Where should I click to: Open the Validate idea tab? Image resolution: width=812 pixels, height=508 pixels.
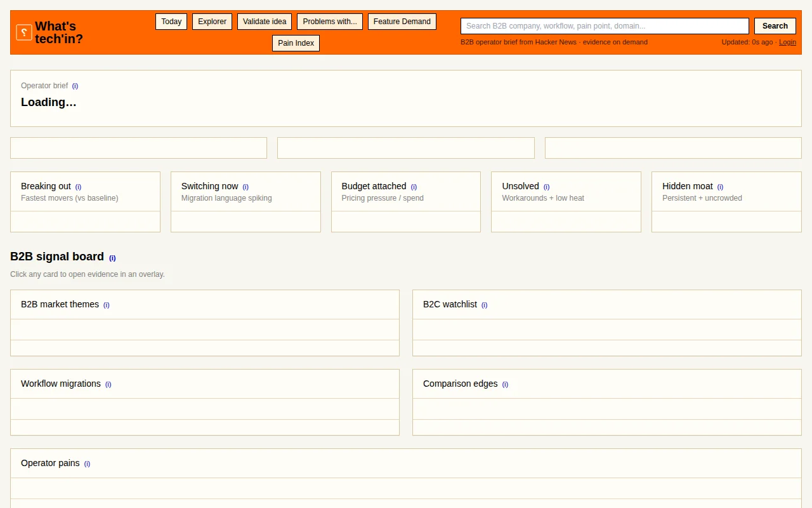[x=265, y=22]
